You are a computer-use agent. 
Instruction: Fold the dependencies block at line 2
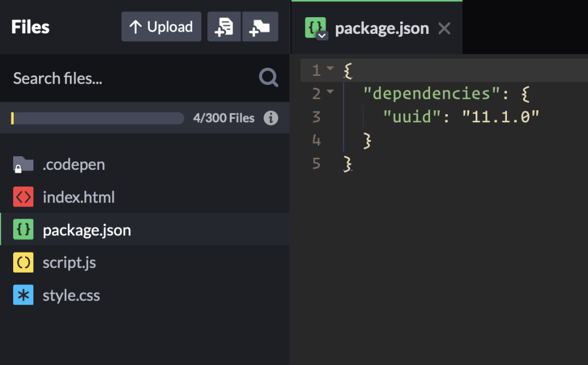[x=330, y=92]
